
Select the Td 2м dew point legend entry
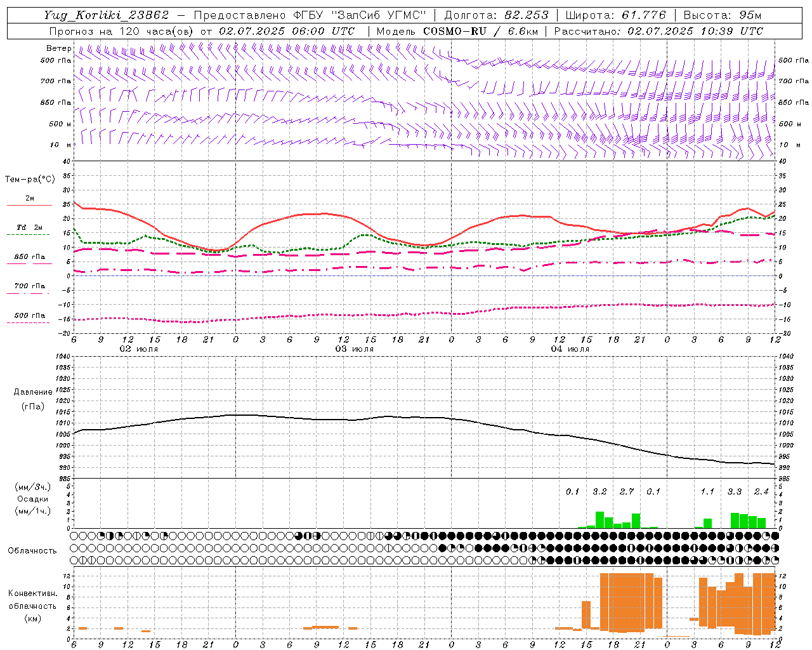30,227
